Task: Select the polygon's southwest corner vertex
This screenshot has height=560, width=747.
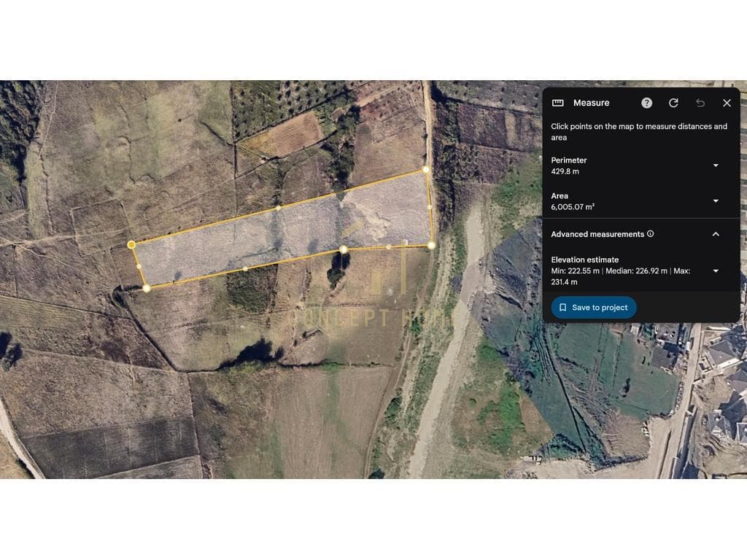Action: 146,288
